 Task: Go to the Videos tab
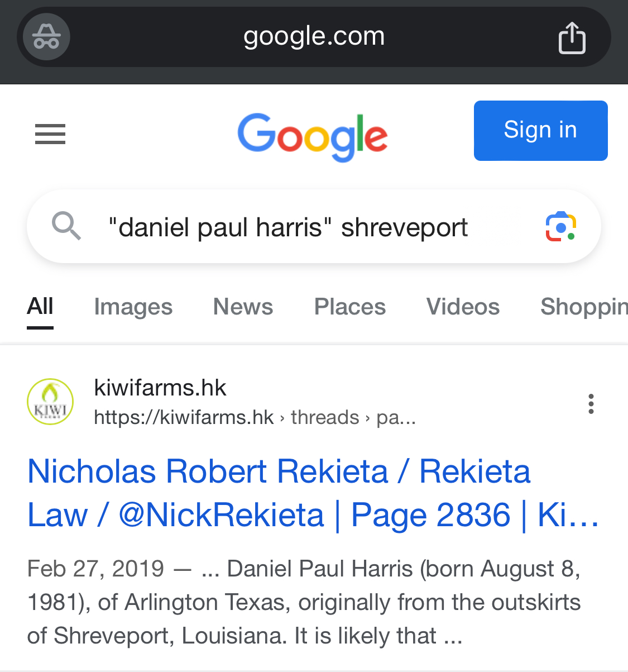coord(463,307)
